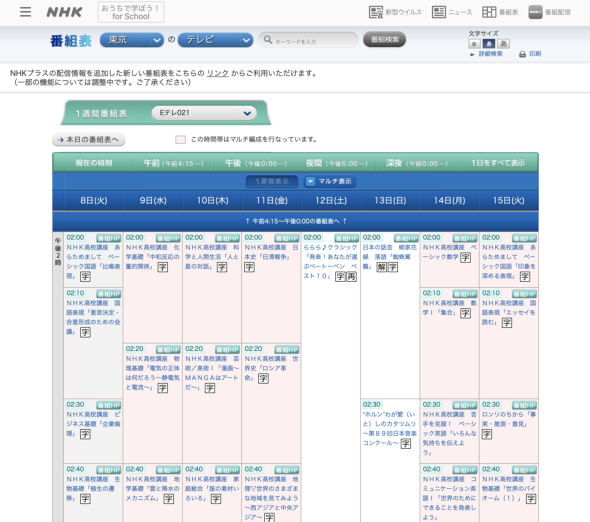Click the pink multi-programming legend swatch
This screenshot has height=522, width=590.
coord(181,140)
